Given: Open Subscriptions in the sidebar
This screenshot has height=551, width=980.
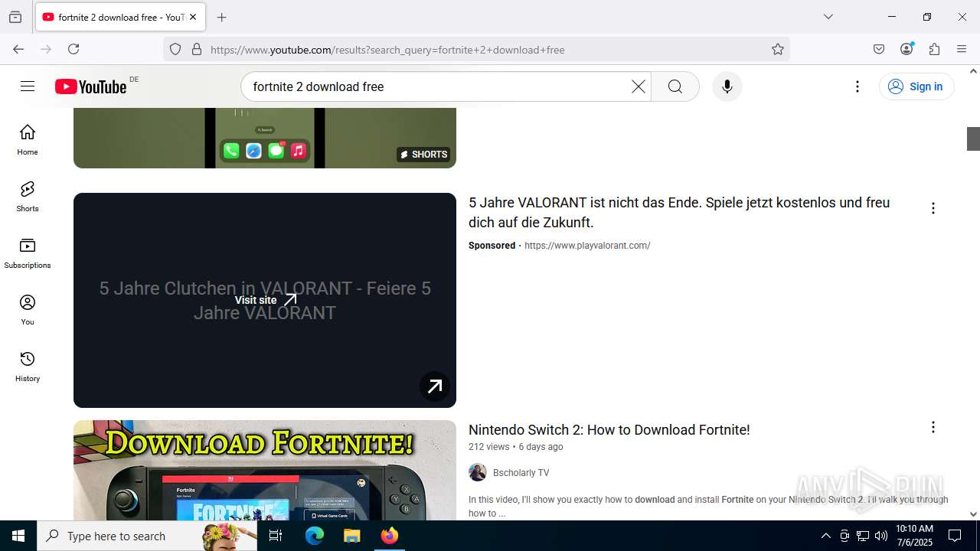Looking at the screenshot, I should click(x=28, y=253).
